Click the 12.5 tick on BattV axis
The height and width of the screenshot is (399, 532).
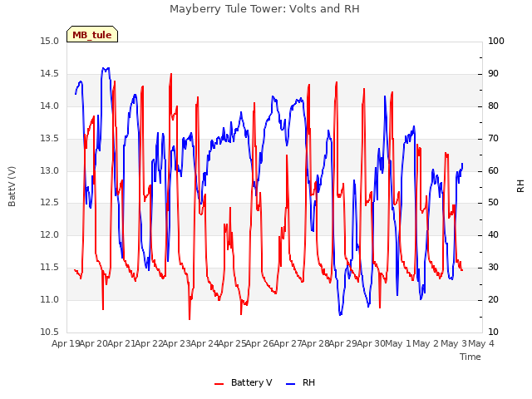point(49,203)
